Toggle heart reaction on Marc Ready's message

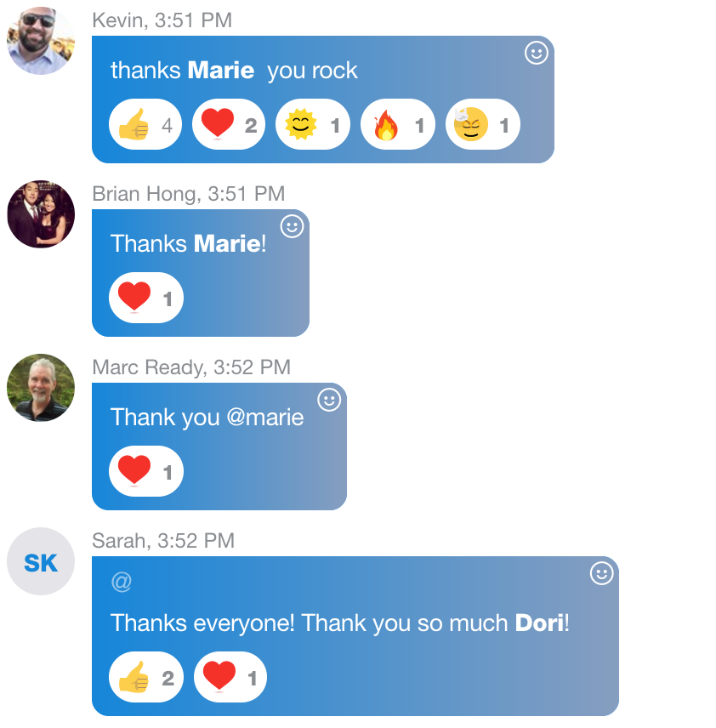click(x=146, y=471)
